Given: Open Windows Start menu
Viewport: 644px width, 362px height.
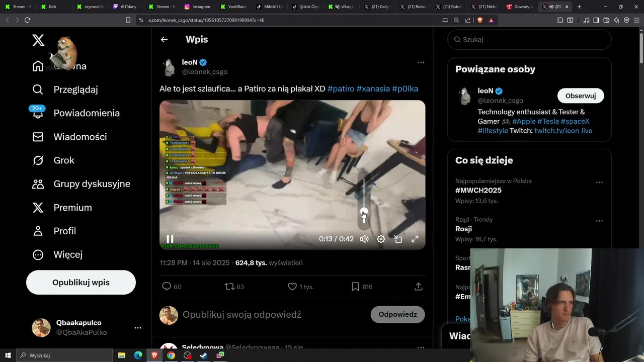Looking at the screenshot, I should pos(8,355).
